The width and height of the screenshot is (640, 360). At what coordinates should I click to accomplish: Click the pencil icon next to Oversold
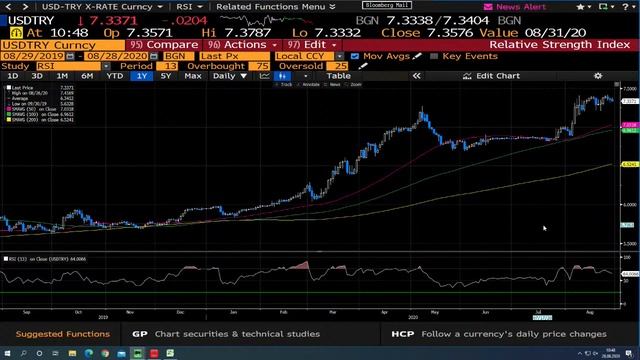(363, 66)
